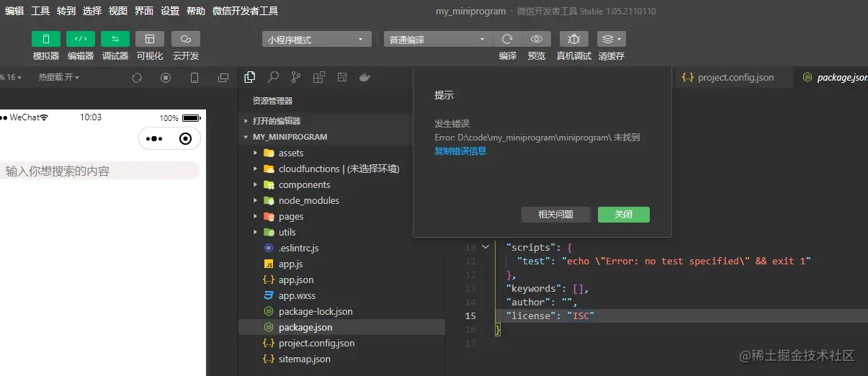Image resolution: width=868 pixels, height=376 pixels.
Task: Open the 微信开发者工具 menu
Action: coord(245,11)
